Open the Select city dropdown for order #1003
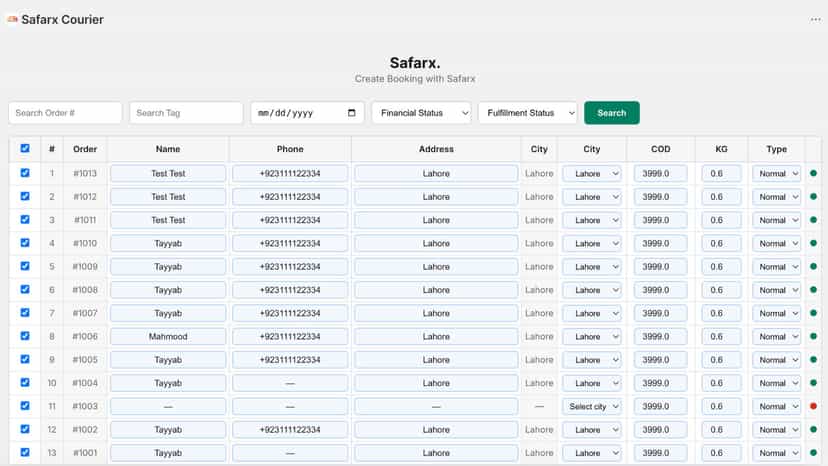The width and height of the screenshot is (828, 466). 592,406
